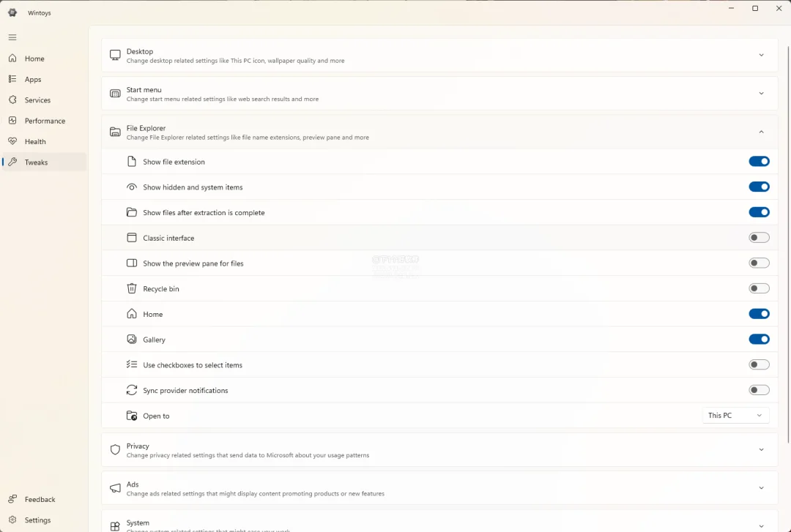
Task: Click the Open to folder icon
Action: tap(132, 416)
